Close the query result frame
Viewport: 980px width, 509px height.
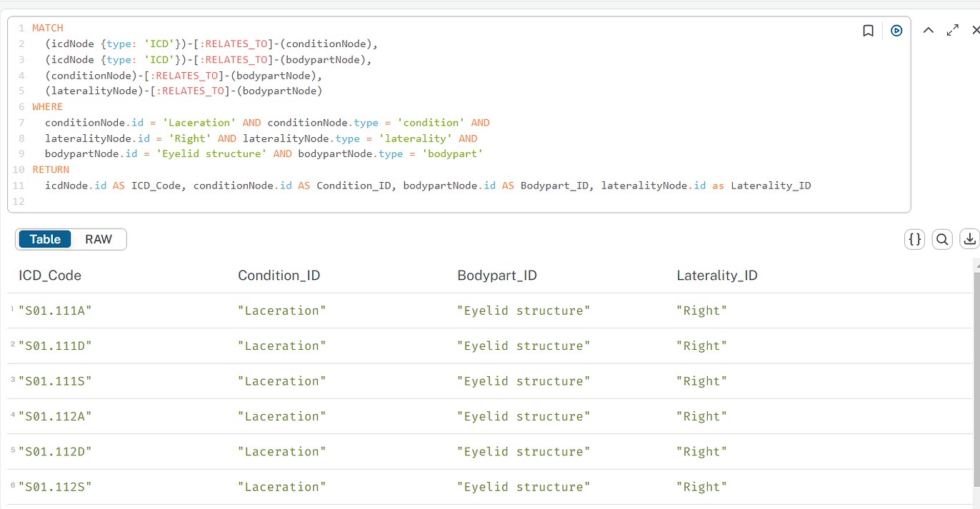click(975, 30)
